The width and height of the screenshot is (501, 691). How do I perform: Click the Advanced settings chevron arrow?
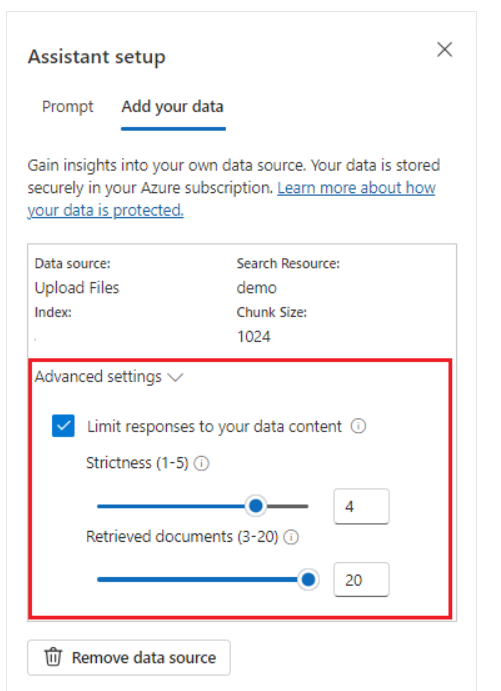coord(175,378)
